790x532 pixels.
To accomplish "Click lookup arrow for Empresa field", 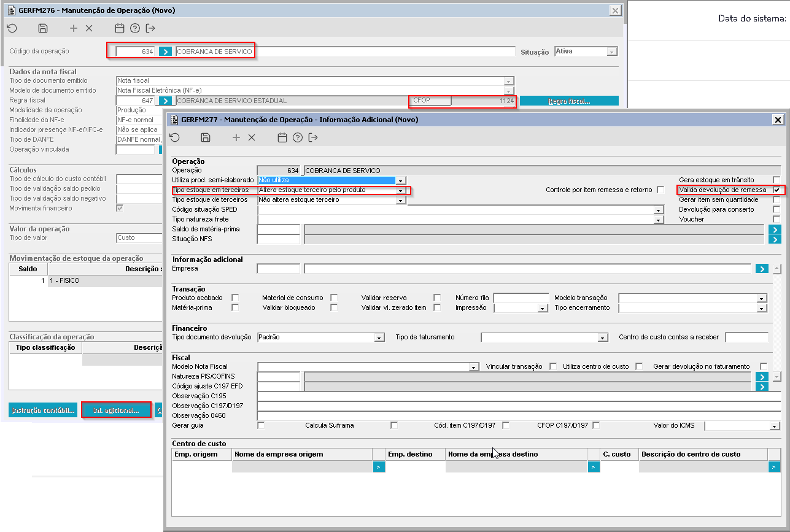I will tap(762, 268).
